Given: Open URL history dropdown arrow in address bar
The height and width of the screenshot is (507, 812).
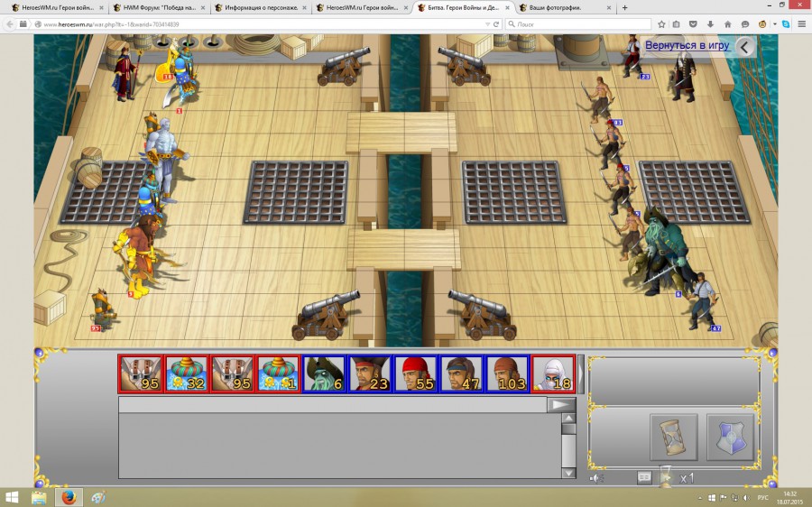Looking at the screenshot, I should pos(487,24).
